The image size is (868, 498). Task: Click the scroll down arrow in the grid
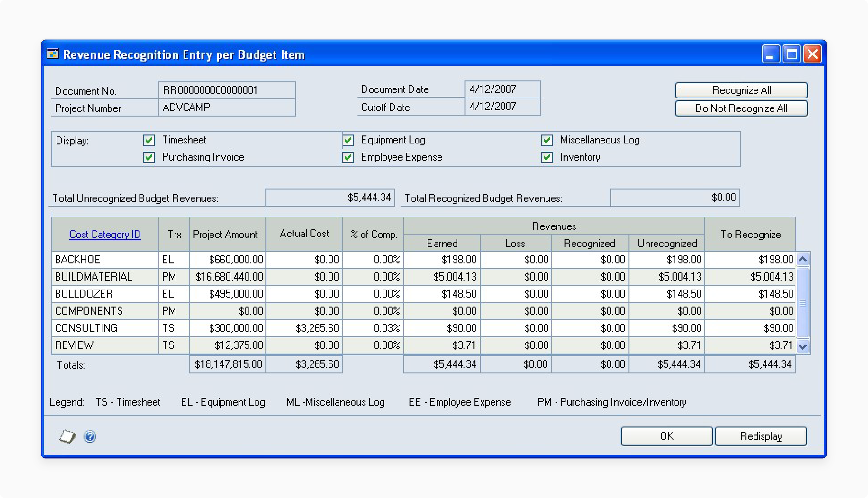coord(803,347)
